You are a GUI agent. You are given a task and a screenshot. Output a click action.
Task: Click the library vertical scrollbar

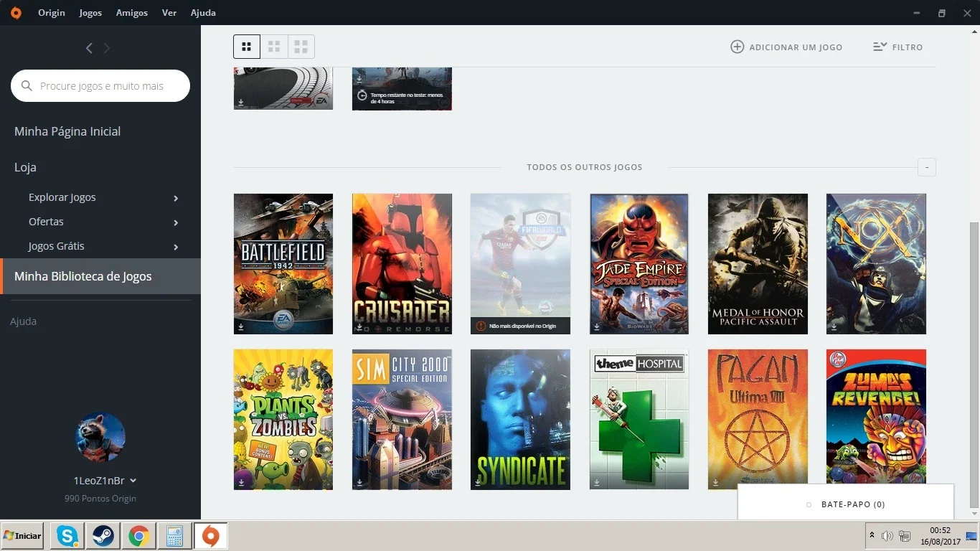974,364
